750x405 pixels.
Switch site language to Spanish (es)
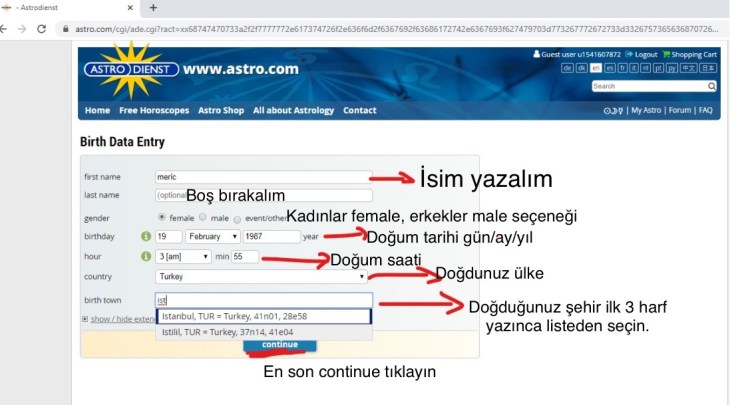pyautogui.click(x=609, y=68)
